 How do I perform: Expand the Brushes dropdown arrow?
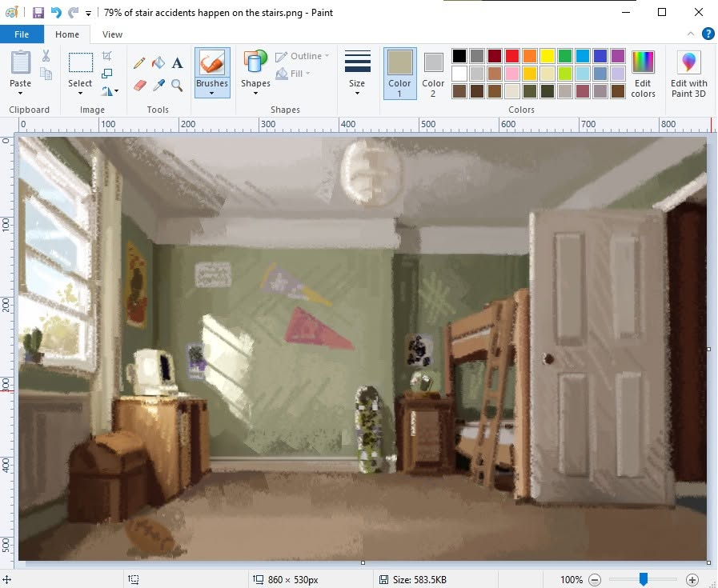point(211,94)
